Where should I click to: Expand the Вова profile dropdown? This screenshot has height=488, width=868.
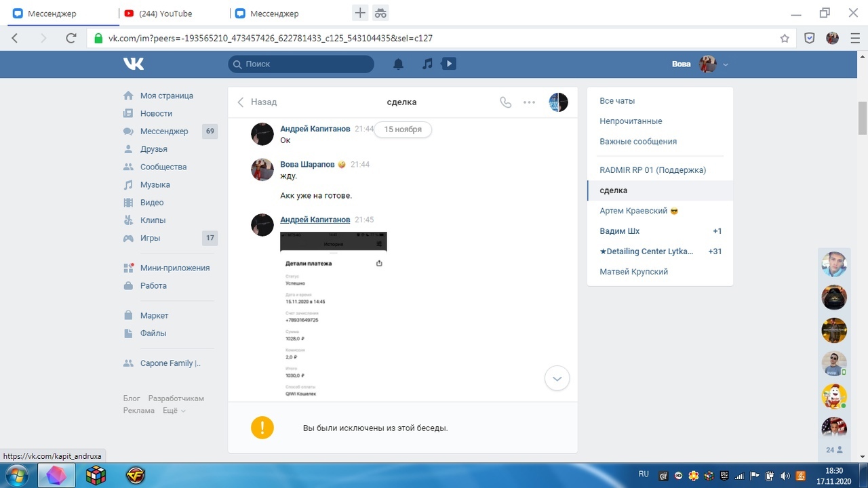pos(726,64)
